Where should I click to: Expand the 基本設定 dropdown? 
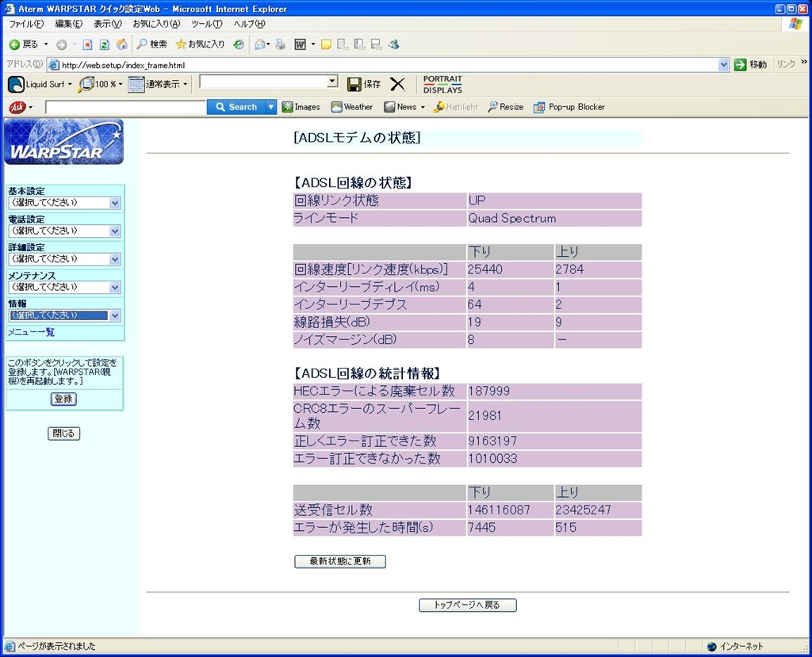115,203
